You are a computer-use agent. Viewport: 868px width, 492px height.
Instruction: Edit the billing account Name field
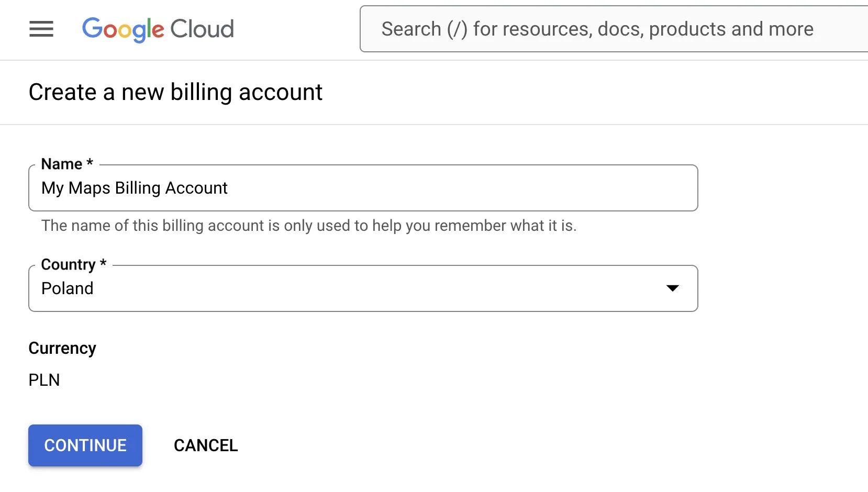pyautogui.click(x=363, y=188)
